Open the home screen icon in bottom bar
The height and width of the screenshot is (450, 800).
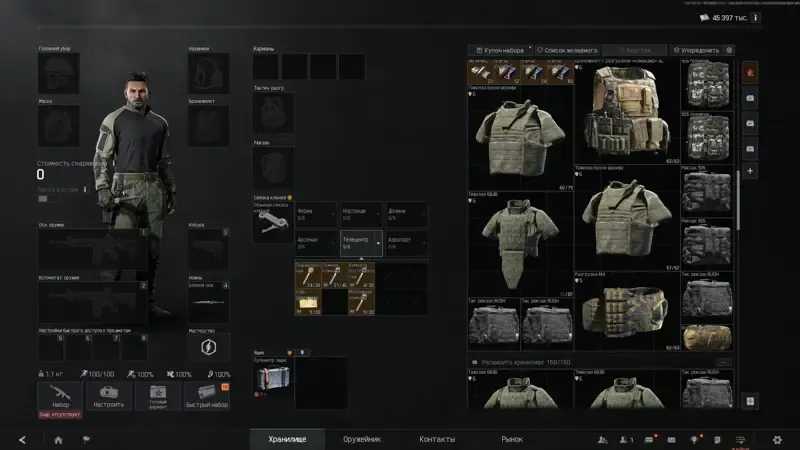pos(58,440)
